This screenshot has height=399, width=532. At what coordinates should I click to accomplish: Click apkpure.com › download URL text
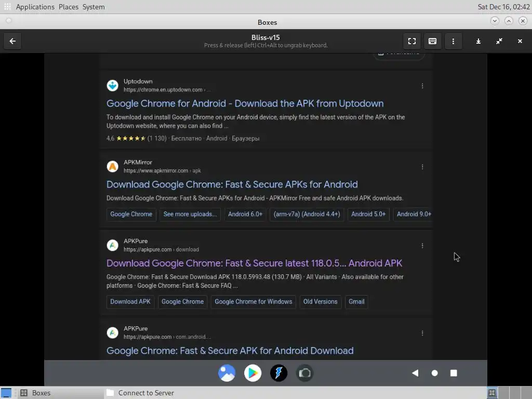pos(161,249)
